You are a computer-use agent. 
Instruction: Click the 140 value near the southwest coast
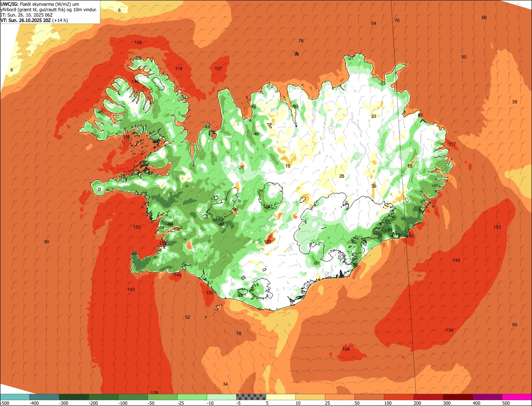[177, 275]
